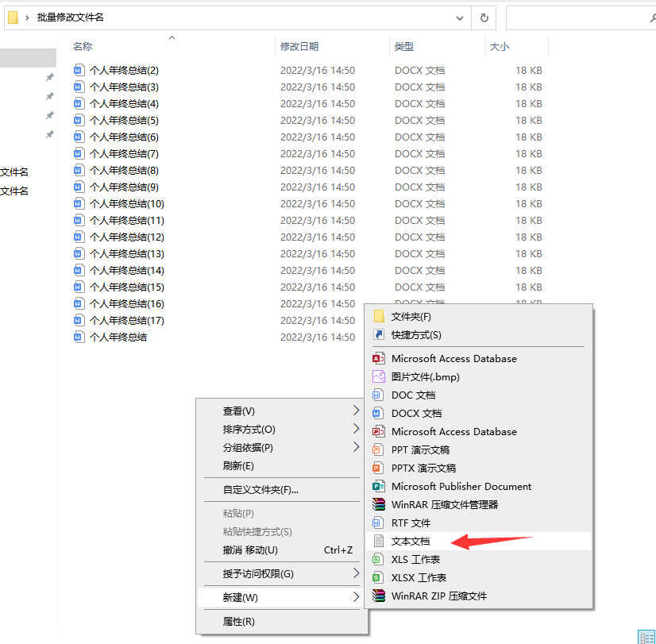The width and height of the screenshot is (656, 644).
Task: Click the WinRAR ZIP 压缩文件 icon
Action: click(x=379, y=596)
